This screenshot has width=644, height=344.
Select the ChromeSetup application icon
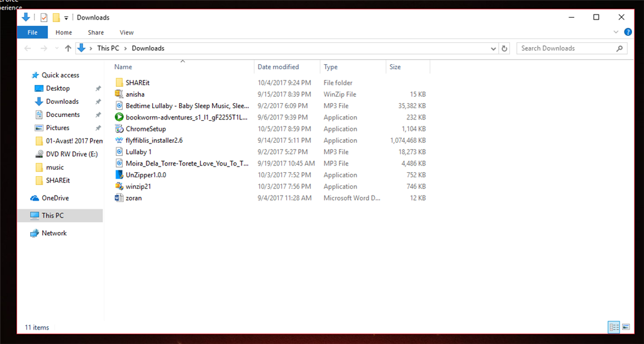[119, 128]
